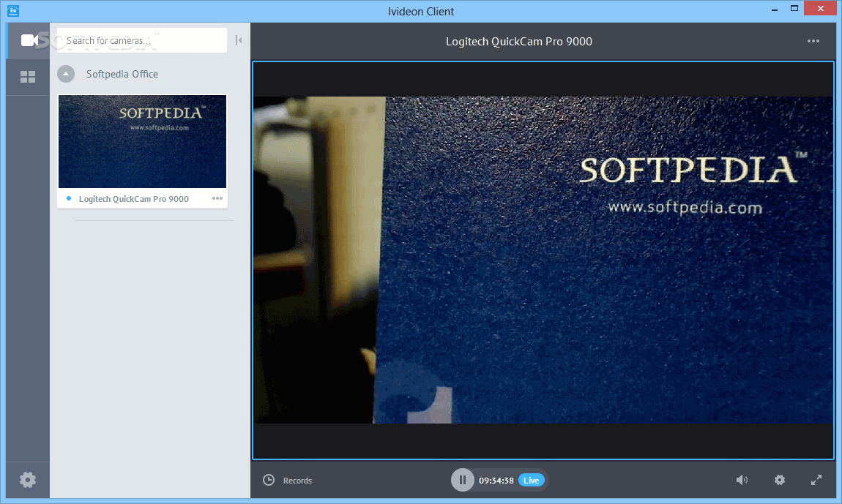The height and width of the screenshot is (504, 842).
Task: Open the Logitech QuickCam Pro 9000 thumbnail
Action: (x=142, y=141)
